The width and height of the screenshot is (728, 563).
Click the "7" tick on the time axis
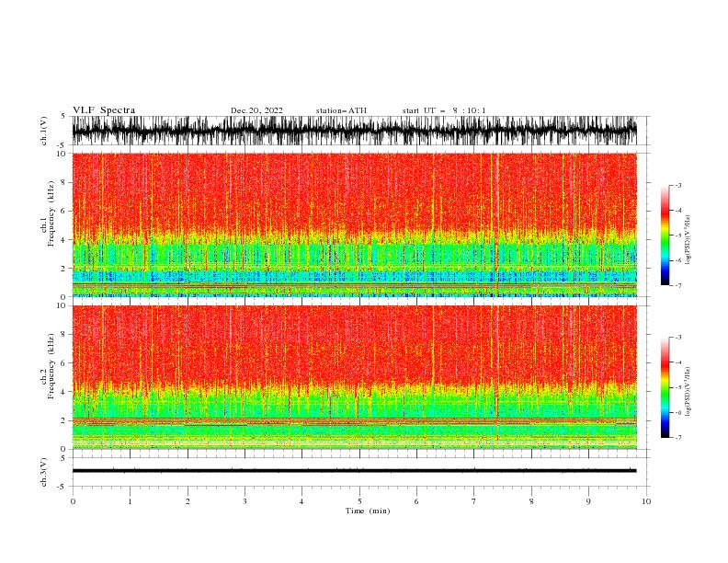(474, 501)
